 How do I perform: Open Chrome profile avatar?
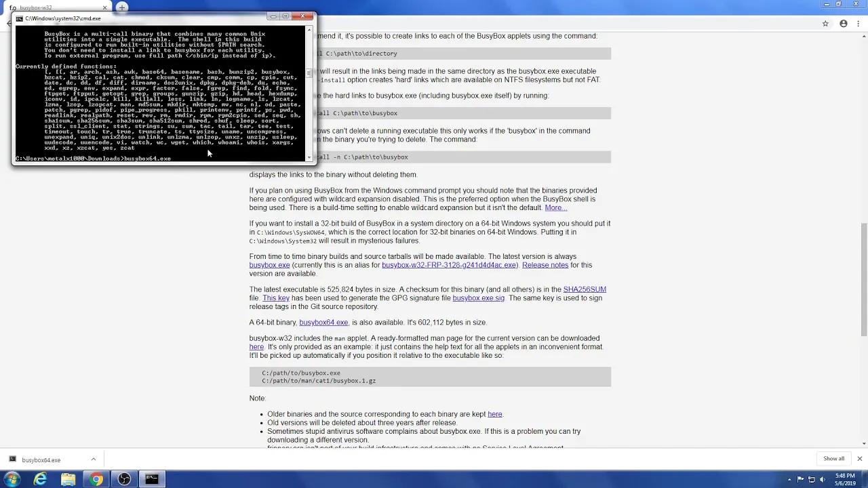(x=844, y=24)
